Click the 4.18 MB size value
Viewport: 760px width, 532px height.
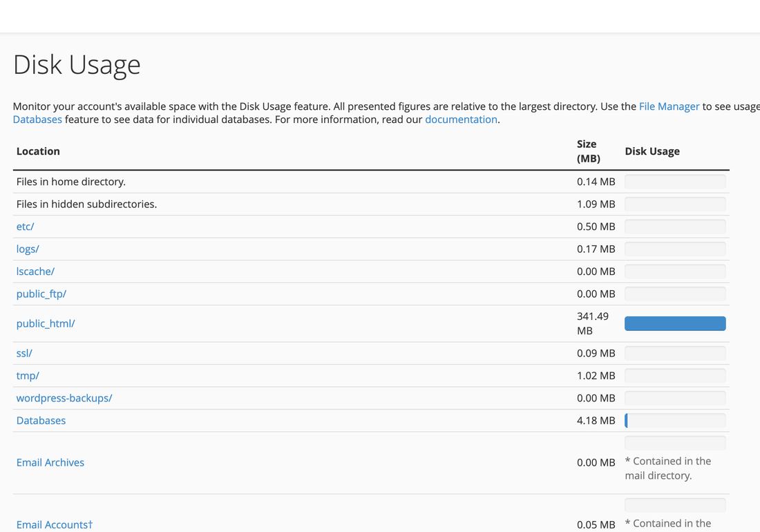[x=596, y=421]
